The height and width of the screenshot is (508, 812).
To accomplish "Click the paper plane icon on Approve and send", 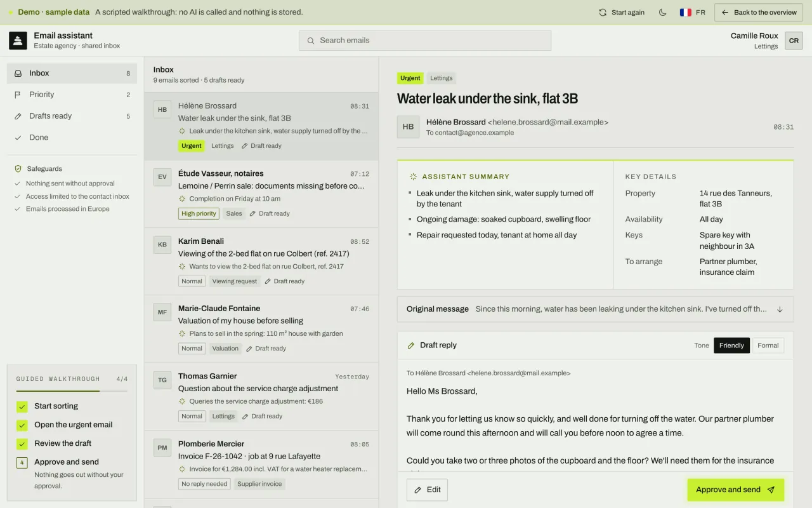I will (771, 490).
